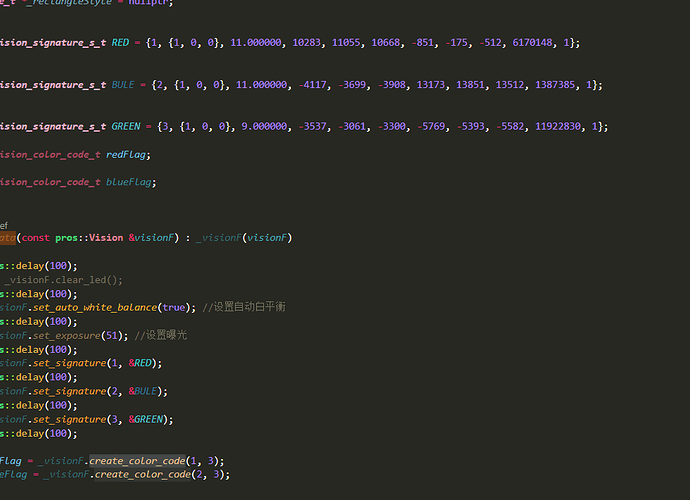690x500 pixels.
Task: Click set_signature on the line with &RED
Action: tap(70, 364)
